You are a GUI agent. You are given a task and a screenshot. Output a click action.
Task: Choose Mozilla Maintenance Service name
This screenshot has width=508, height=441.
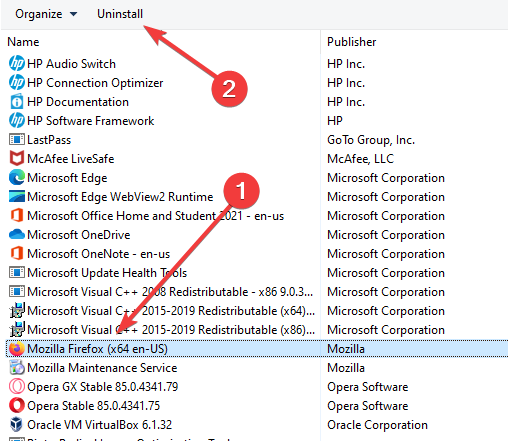coord(102,368)
